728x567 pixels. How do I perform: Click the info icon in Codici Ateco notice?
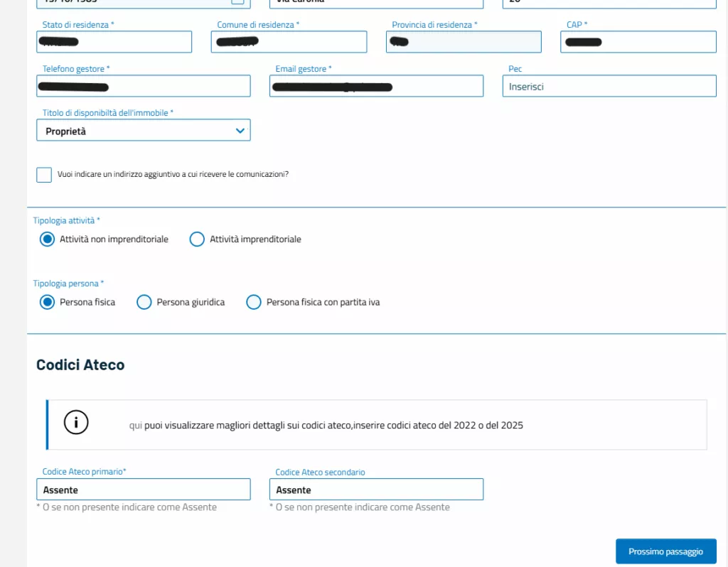click(x=76, y=423)
